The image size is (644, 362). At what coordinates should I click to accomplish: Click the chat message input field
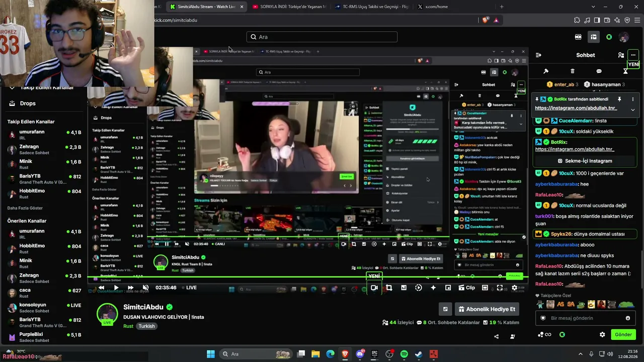click(585, 318)
